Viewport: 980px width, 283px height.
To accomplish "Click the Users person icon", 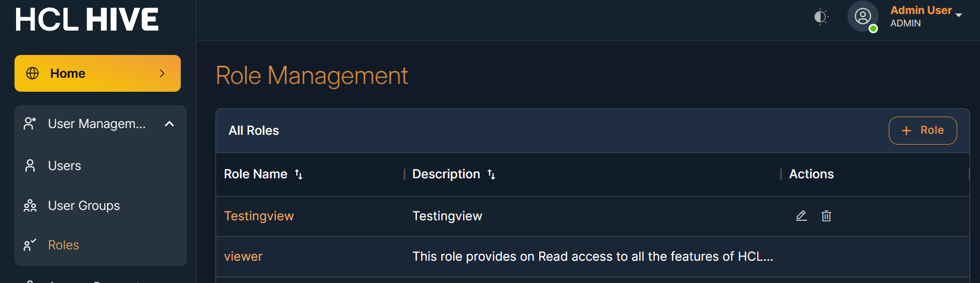I will pyautogui.click(x=30, y=166).
